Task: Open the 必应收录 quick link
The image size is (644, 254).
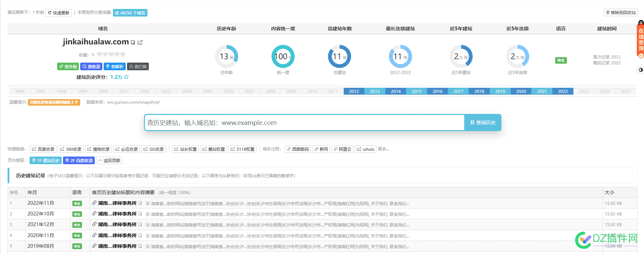Action: click(126, 149)
